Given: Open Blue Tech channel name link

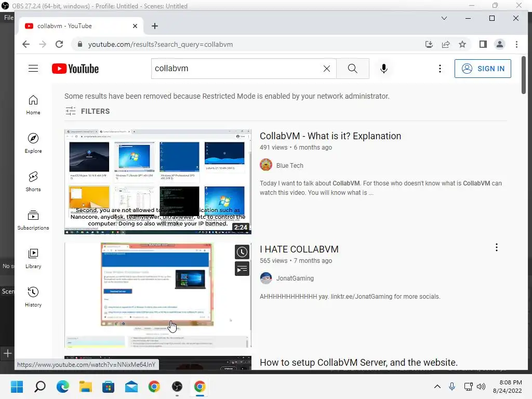Looking at the screenshot, I should point(290,166).
